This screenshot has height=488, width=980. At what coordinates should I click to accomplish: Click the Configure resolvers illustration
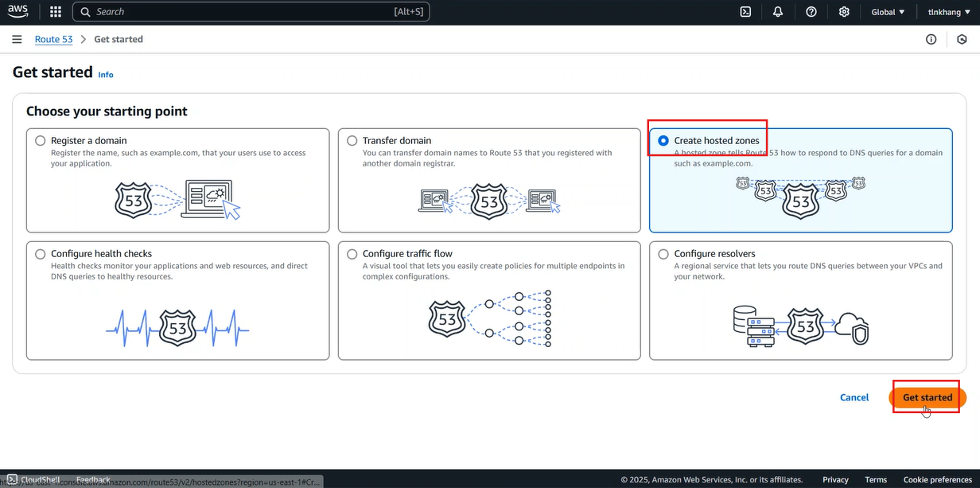800,326
